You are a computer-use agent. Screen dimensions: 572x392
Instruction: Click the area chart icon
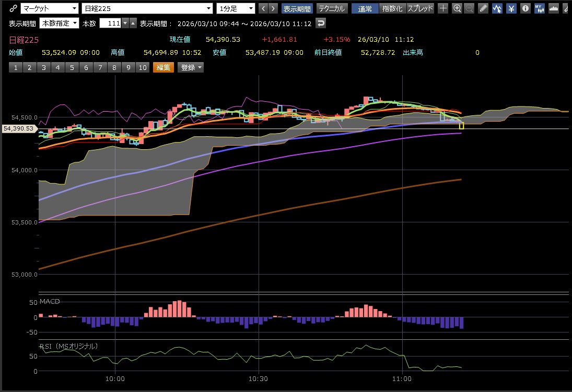554,8
